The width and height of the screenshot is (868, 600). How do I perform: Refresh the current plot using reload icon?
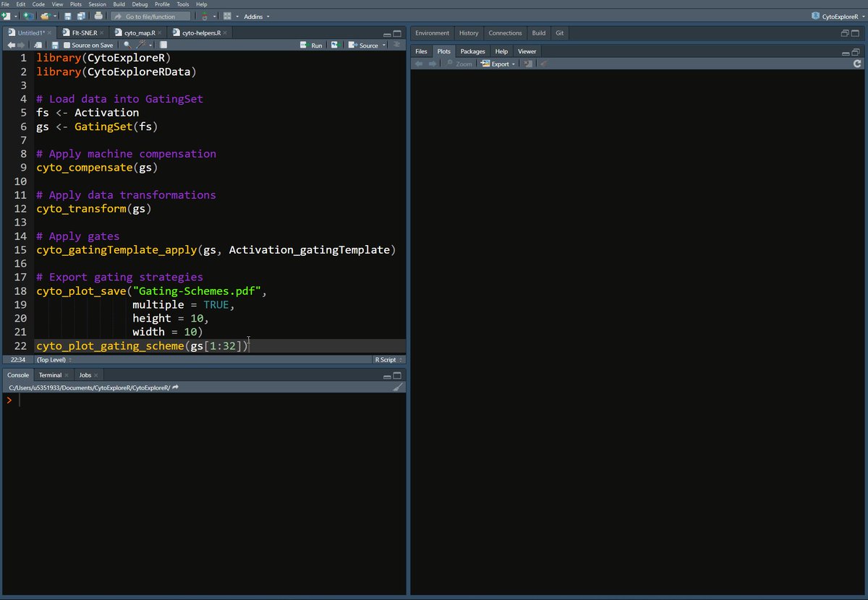point(858,64)
